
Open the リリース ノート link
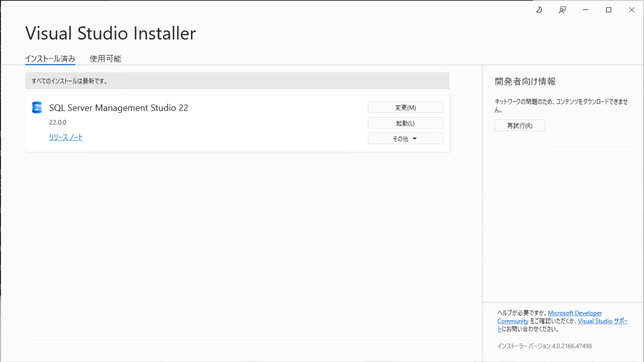(x=66, y=137)
